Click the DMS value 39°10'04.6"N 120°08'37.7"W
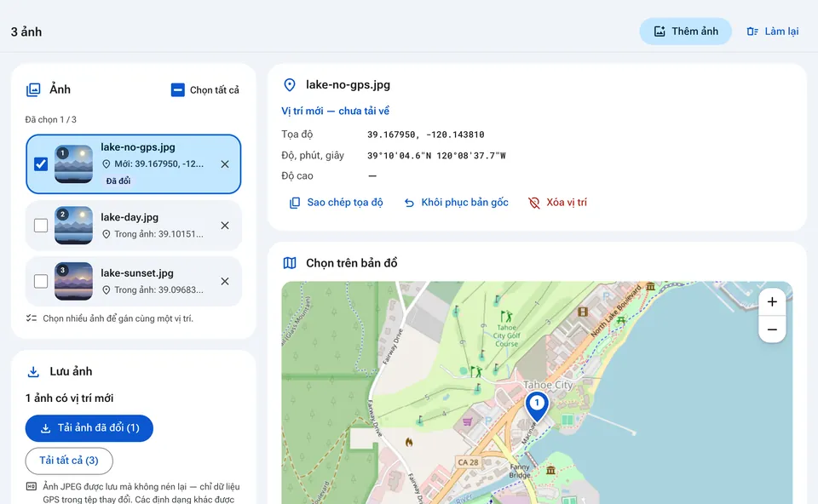818x504 pixels. (436, 155)
